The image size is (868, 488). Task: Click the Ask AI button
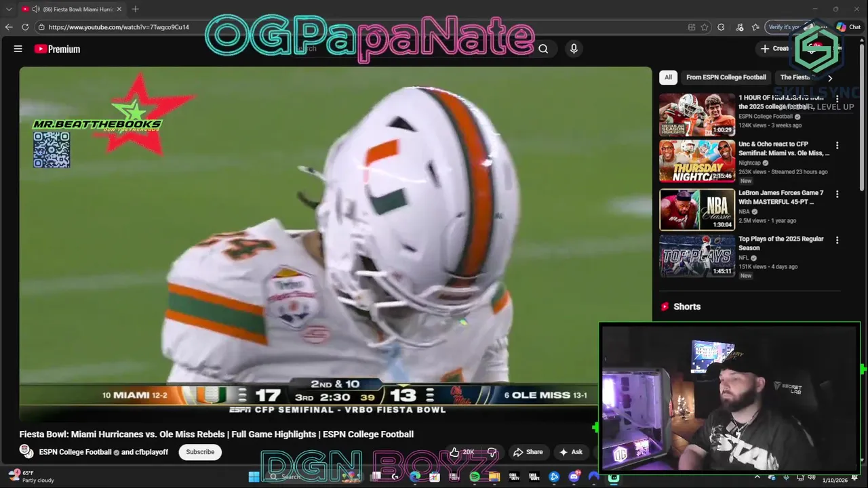571,452
